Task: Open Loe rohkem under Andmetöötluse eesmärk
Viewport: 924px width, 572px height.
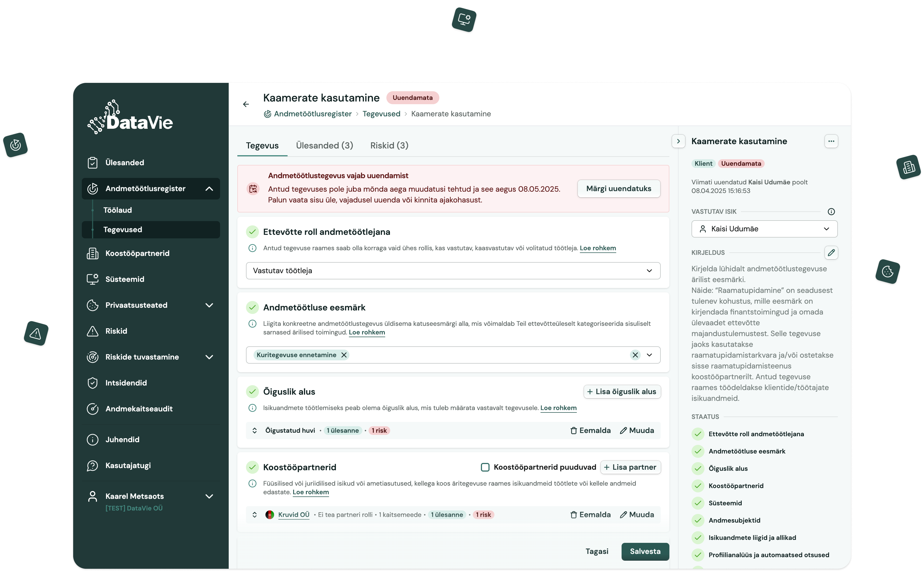Action: tap(367, 333)
